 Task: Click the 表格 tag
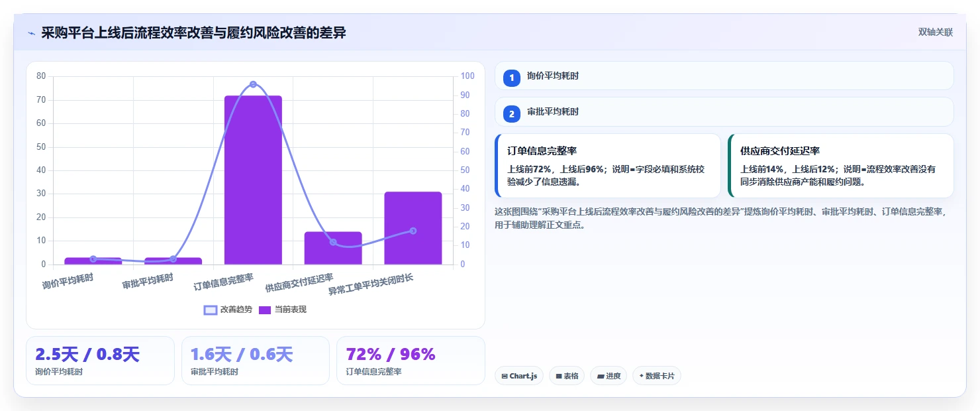click(x=566, y=376)
